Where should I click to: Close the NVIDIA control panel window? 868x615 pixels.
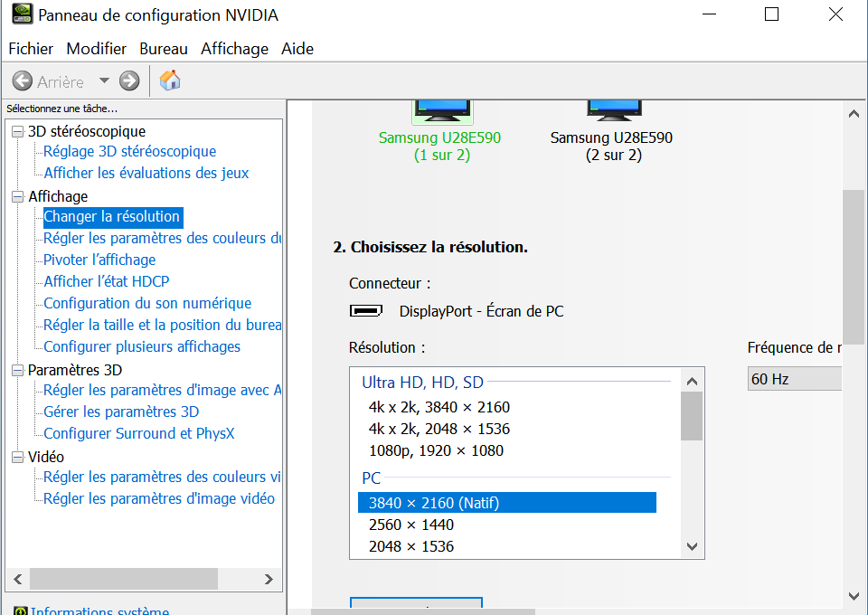(x=835, y=14)
